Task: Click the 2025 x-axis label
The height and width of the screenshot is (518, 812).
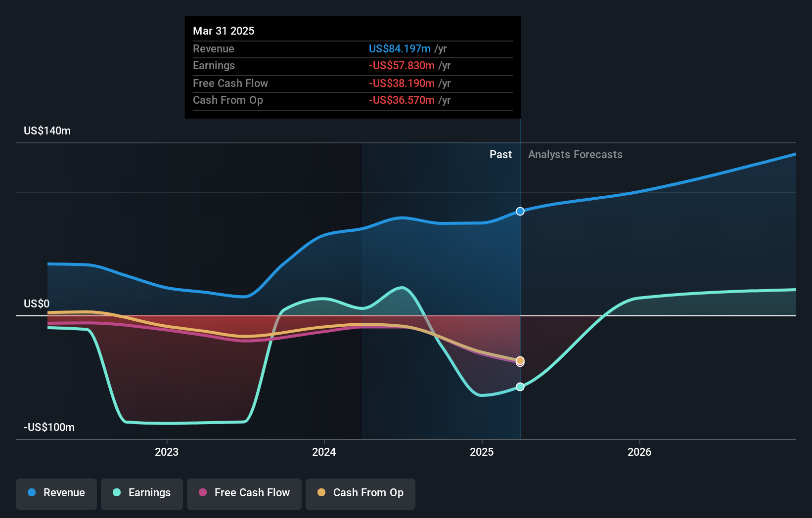Action: click(x=482, y=452)
